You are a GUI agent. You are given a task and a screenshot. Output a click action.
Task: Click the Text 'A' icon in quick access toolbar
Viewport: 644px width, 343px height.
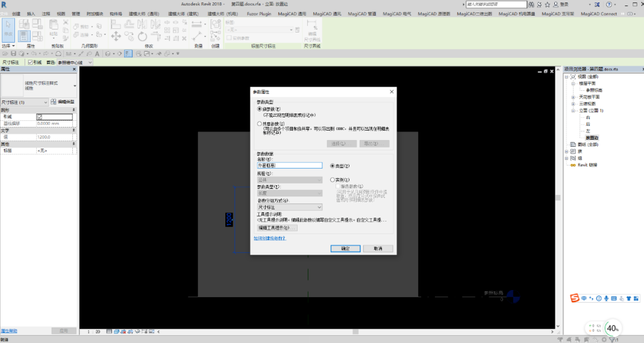98,54
